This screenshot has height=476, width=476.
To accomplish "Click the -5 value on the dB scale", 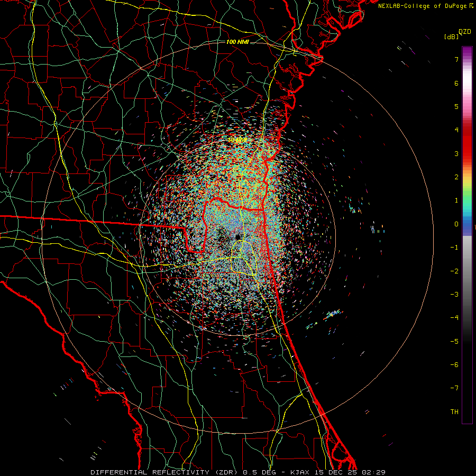I will (x=454, y=342).
